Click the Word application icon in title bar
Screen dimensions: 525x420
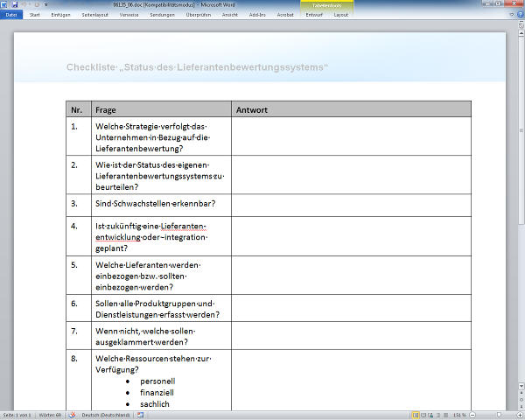click(3, 4)
